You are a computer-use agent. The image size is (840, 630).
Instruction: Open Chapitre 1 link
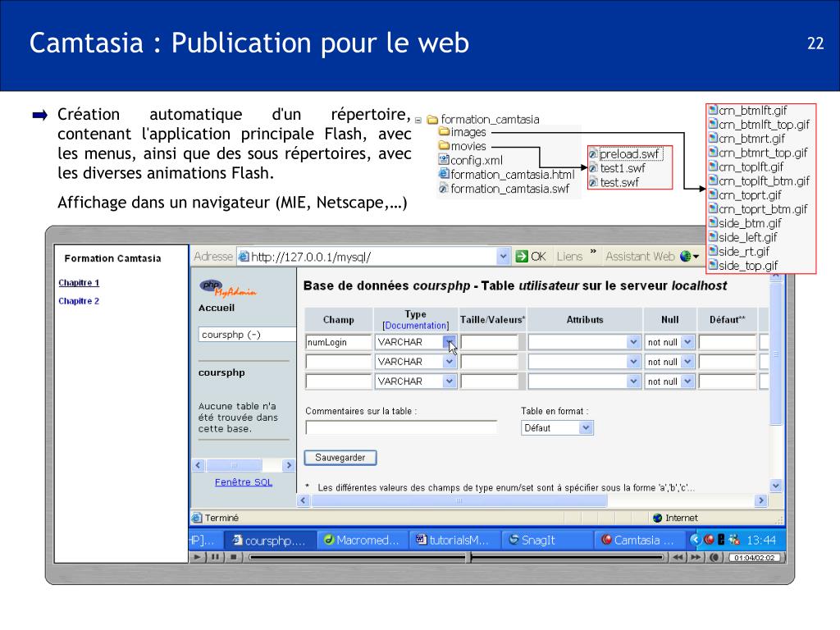pos(79,282)
